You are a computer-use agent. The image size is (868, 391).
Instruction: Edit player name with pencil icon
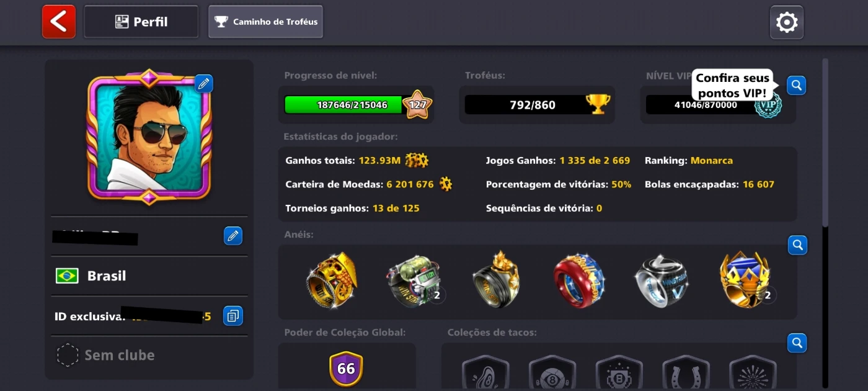(x=233, y=236)
